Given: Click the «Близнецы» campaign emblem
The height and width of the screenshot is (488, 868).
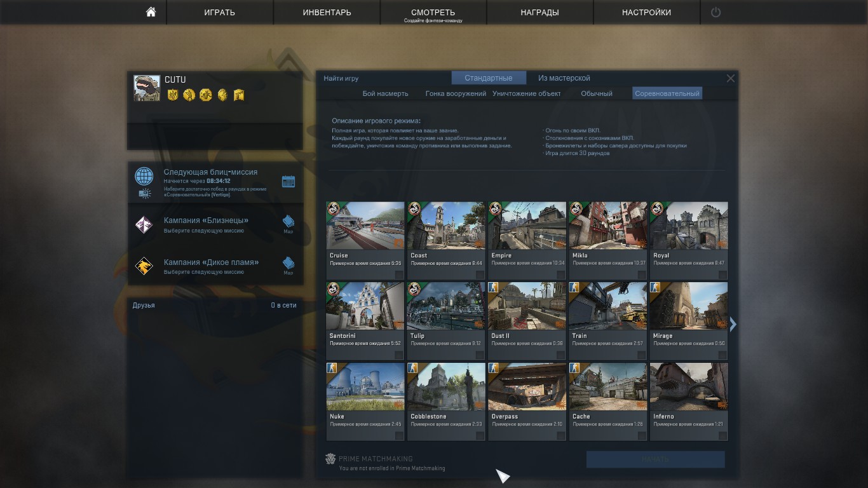Looking at the screenshot, I should coord(144,224).
